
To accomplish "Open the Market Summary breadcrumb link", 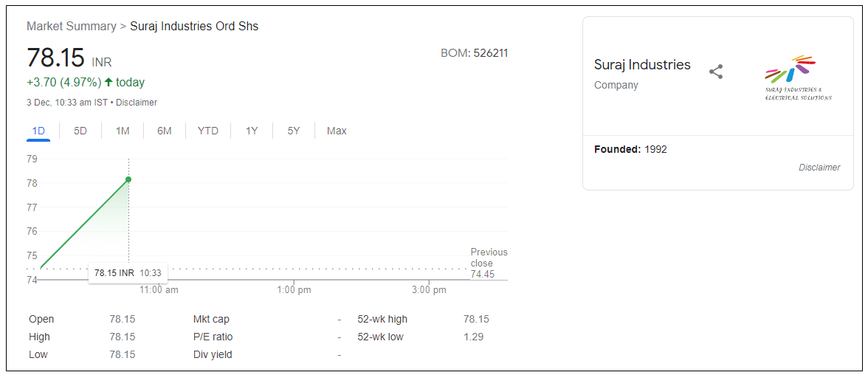I will tap(71, 26).
